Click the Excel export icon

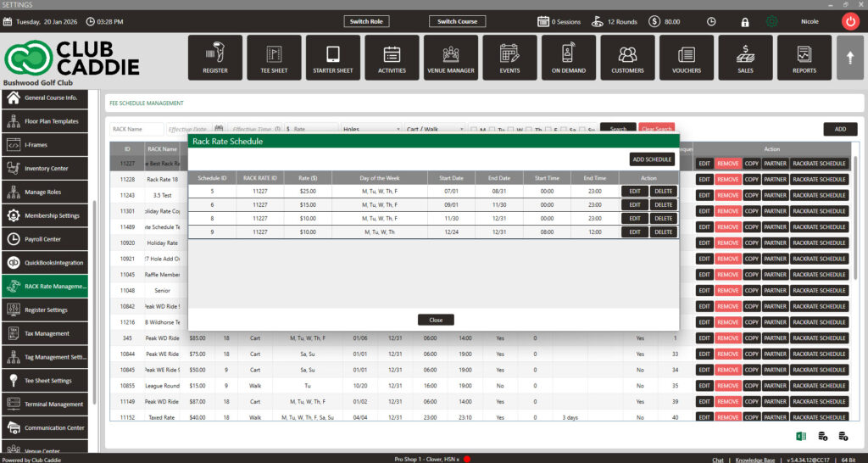(800, 436)
